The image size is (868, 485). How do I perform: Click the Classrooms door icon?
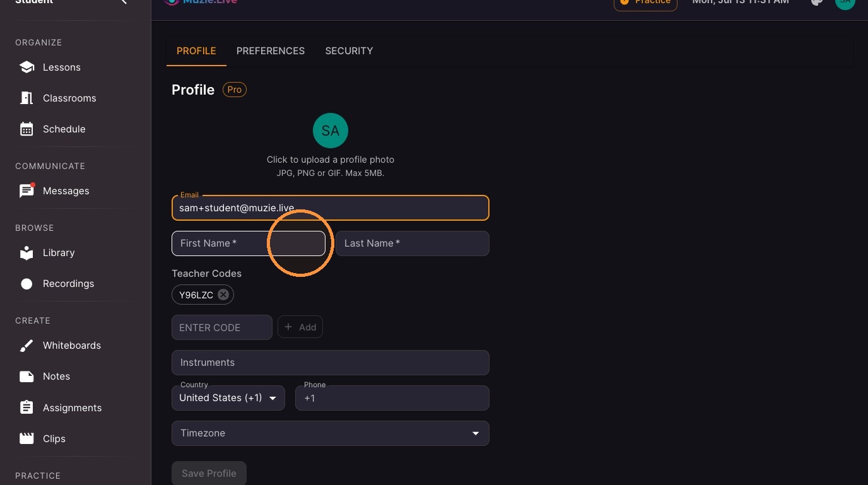point(26,98)
